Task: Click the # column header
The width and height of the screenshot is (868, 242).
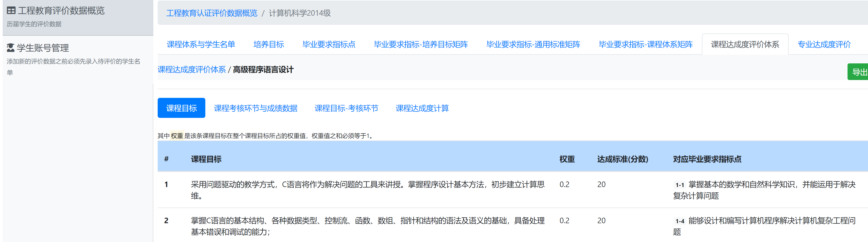Action: point(166,159)
